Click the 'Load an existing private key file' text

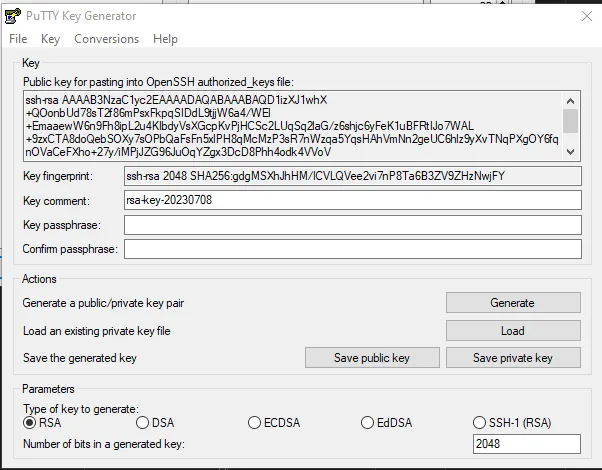(x=97, y=331)
